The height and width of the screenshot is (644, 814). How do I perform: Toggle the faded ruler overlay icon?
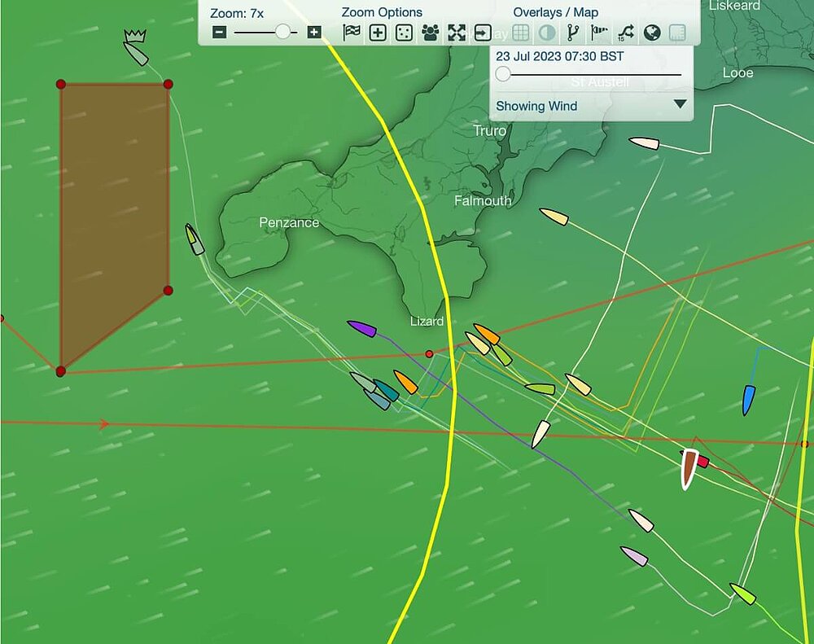[x=677, y=33]
